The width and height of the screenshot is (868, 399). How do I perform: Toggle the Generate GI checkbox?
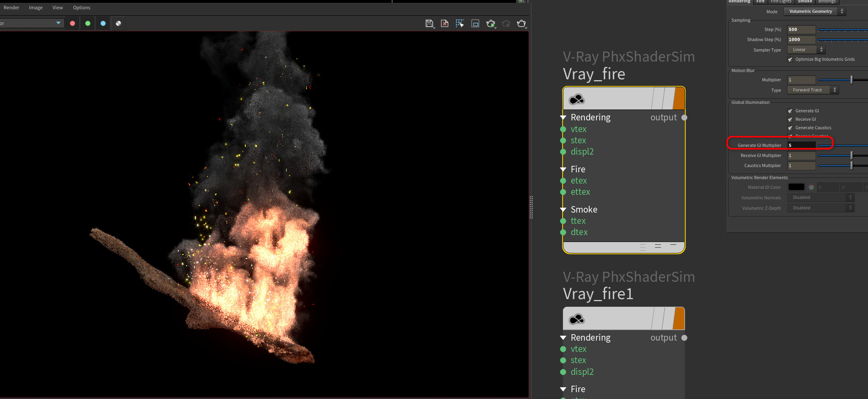click(790, 111)
